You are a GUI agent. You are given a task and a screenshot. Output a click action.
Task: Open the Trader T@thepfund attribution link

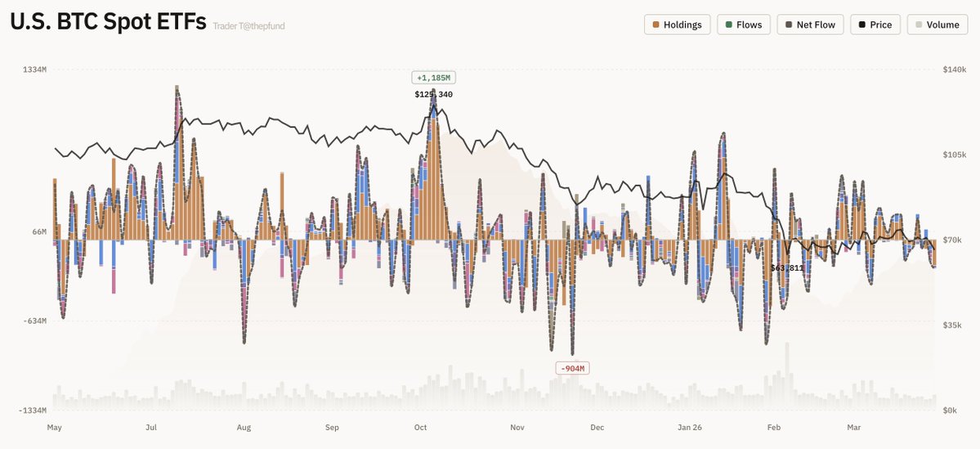tap(248, 26)
